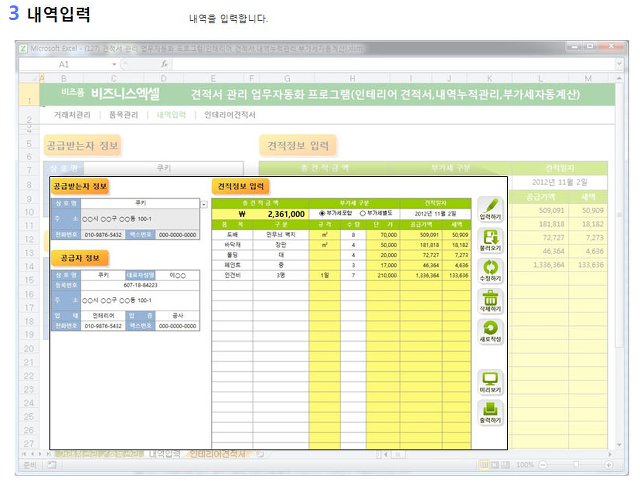Click the supplier 업태 value 인테리어
640x485 pixels.
click(x=103, y=316)
